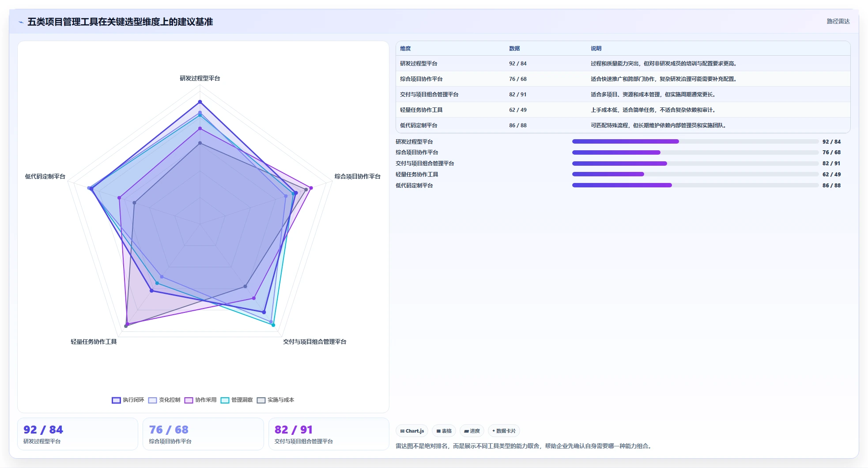Click the 进度 tag

pyautogui.click(x=472, y=431)
